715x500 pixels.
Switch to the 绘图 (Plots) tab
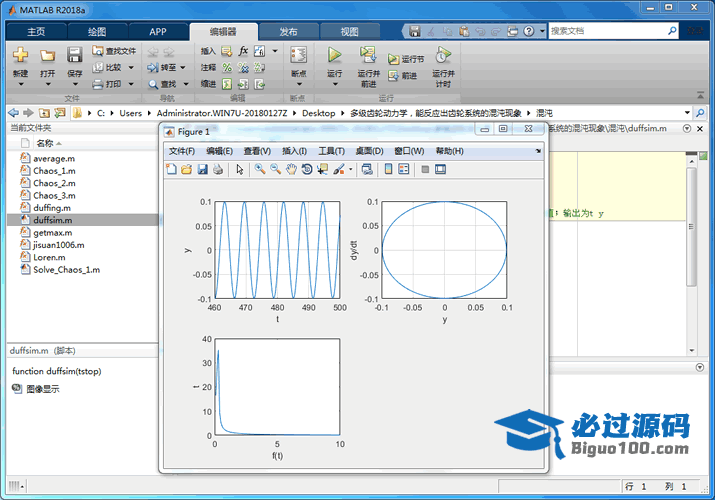97,31
